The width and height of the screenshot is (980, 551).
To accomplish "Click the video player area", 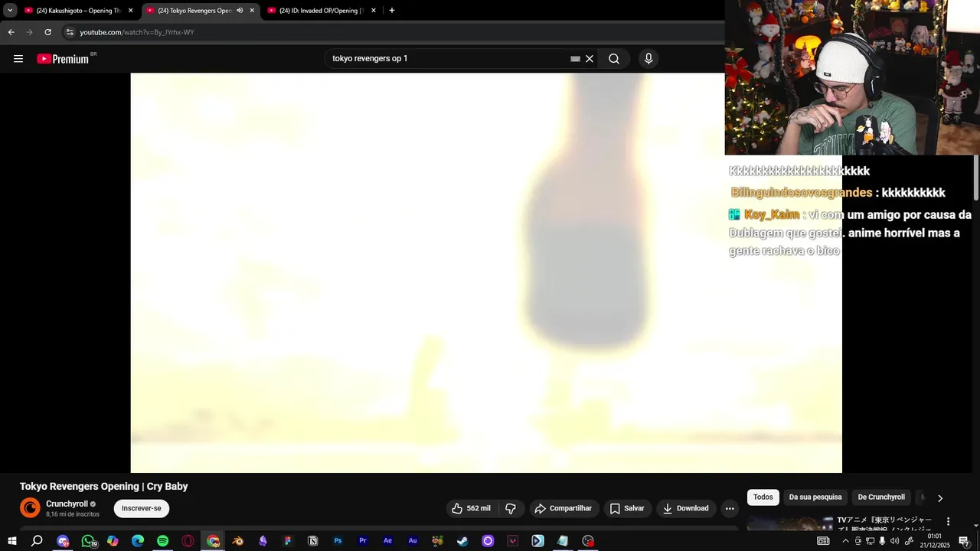I will pos(486,272).
